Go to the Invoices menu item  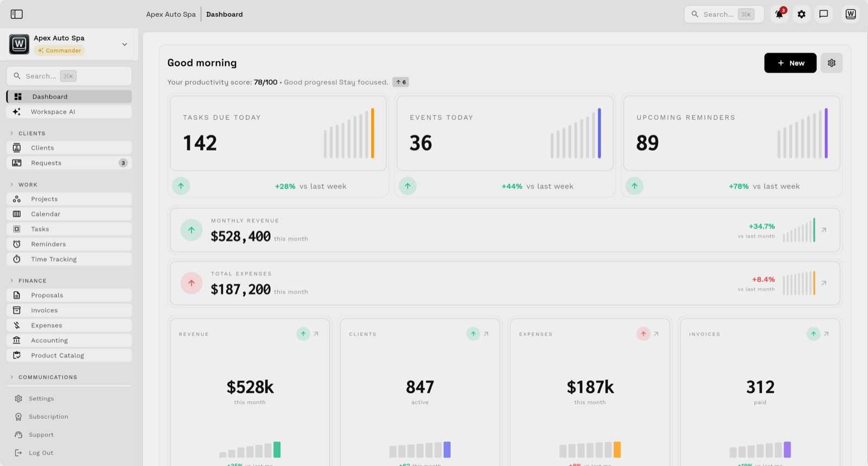[69, 310]
